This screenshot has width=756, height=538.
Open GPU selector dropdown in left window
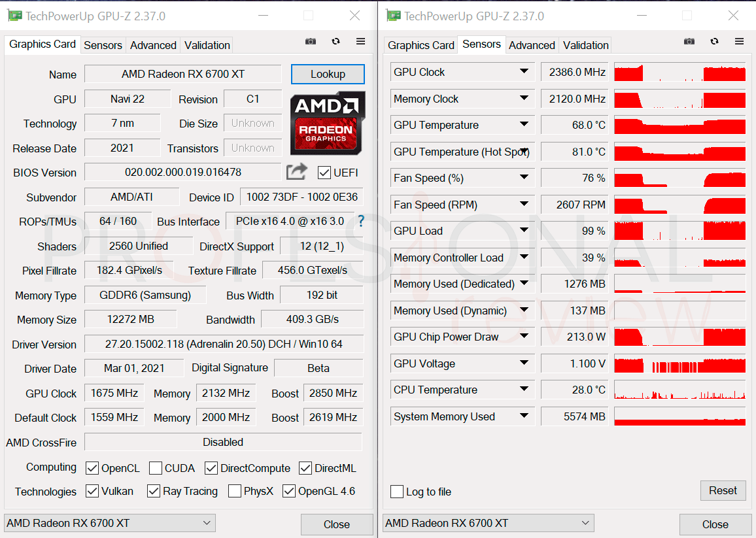click(x=110, y=523)
